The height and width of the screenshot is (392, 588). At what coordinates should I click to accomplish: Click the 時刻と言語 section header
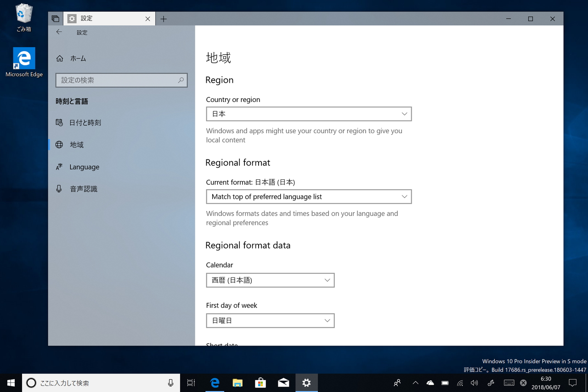pos(72,101)
